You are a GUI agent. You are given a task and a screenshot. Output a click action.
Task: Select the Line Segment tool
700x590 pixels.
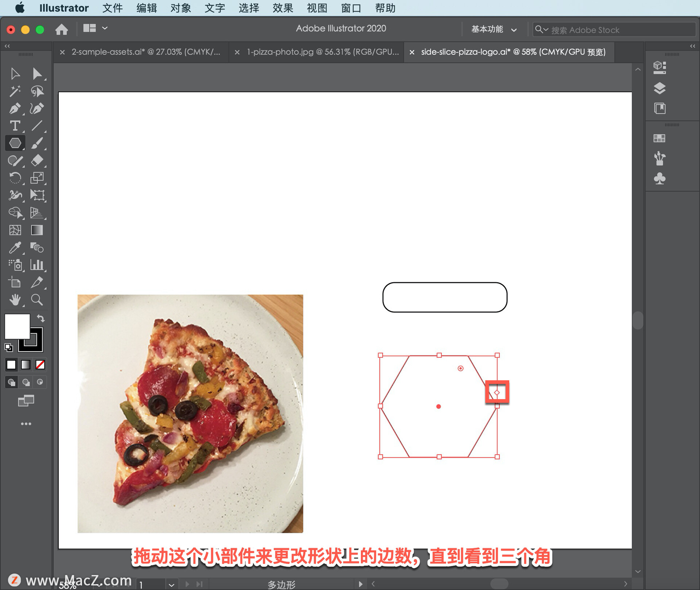point(37,126)
